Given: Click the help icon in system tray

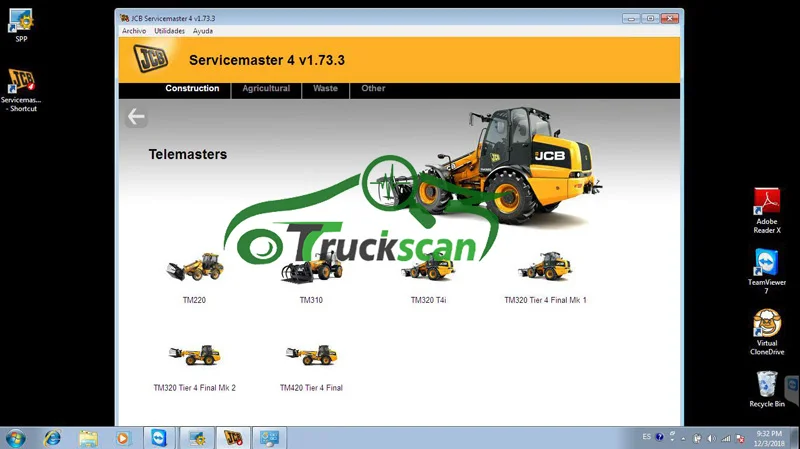Looking at the screenshot, I should [x=659, y=437].
